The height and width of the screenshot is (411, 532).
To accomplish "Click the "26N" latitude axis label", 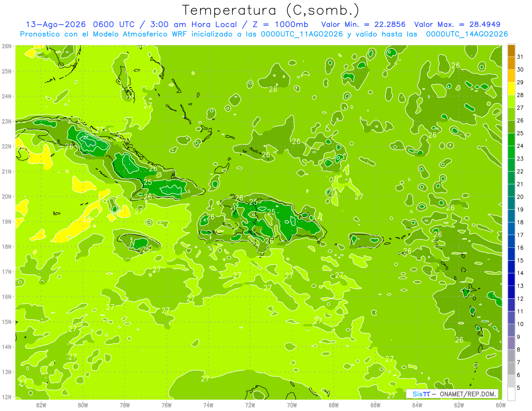I will 7,46.
